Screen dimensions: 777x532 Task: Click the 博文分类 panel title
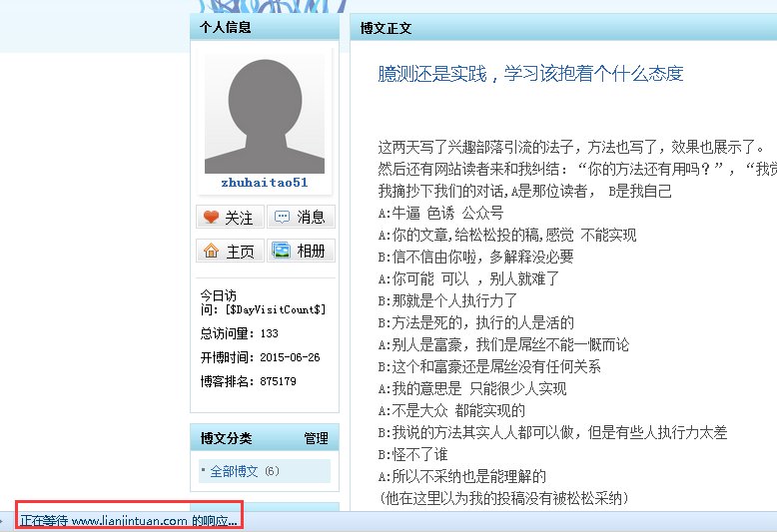(x=227, y=438)
